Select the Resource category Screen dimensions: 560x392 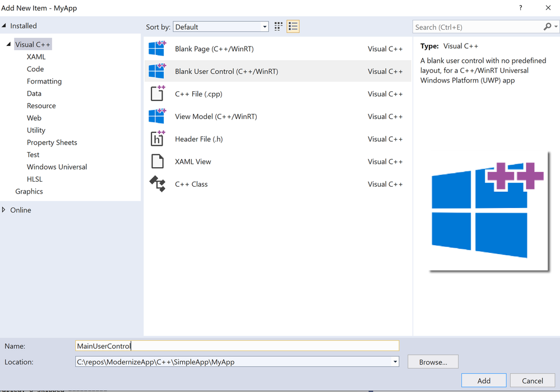pos(41,106)
